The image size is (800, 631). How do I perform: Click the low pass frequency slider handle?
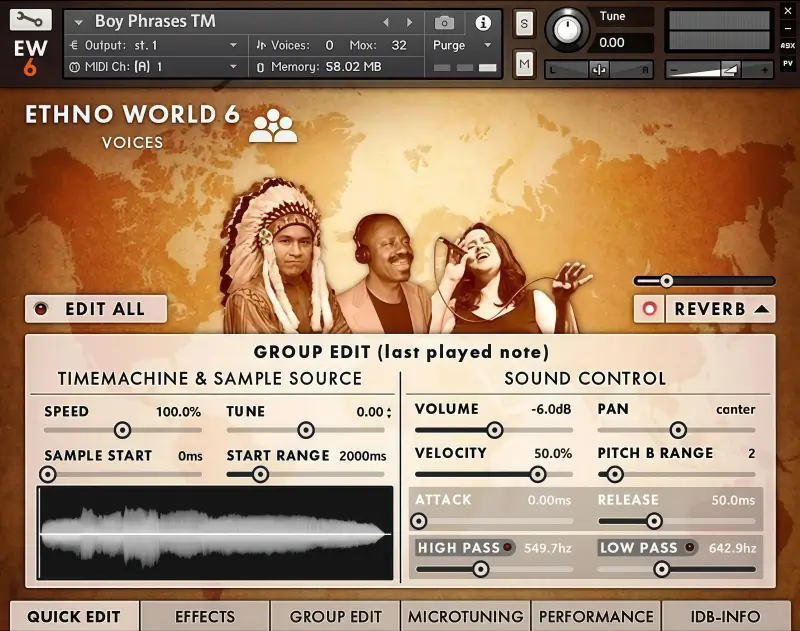tap(662, 569)
